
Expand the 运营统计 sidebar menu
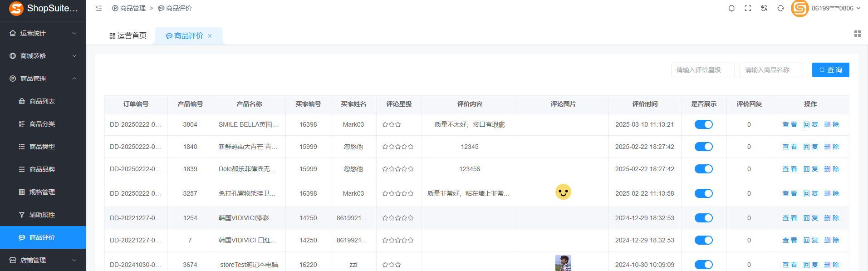coord(43,33)
